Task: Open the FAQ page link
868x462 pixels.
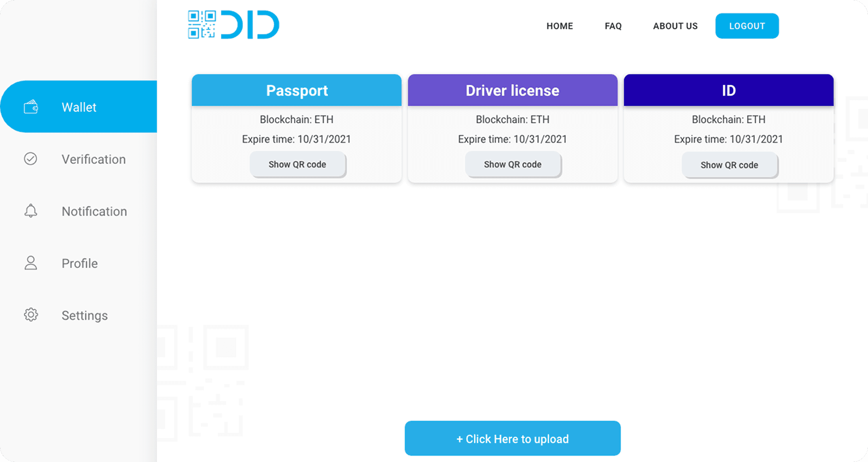Action: [613, 26]
